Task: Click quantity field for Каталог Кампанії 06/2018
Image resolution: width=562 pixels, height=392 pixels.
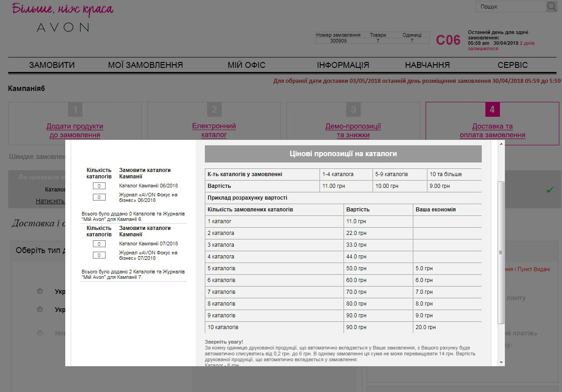Action: [x=99, y=186]
